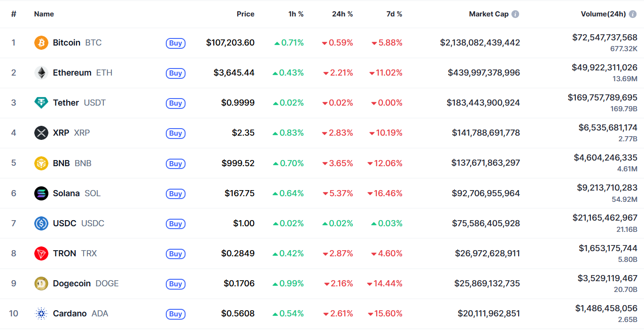Sort table by 24h % column header
The image size is (644, 330).
(342, 14)
